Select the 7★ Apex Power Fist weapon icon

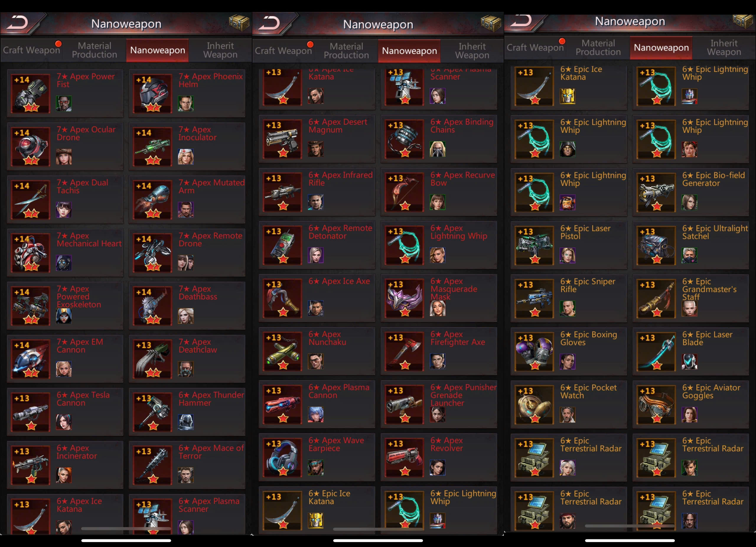pos(31,94)
